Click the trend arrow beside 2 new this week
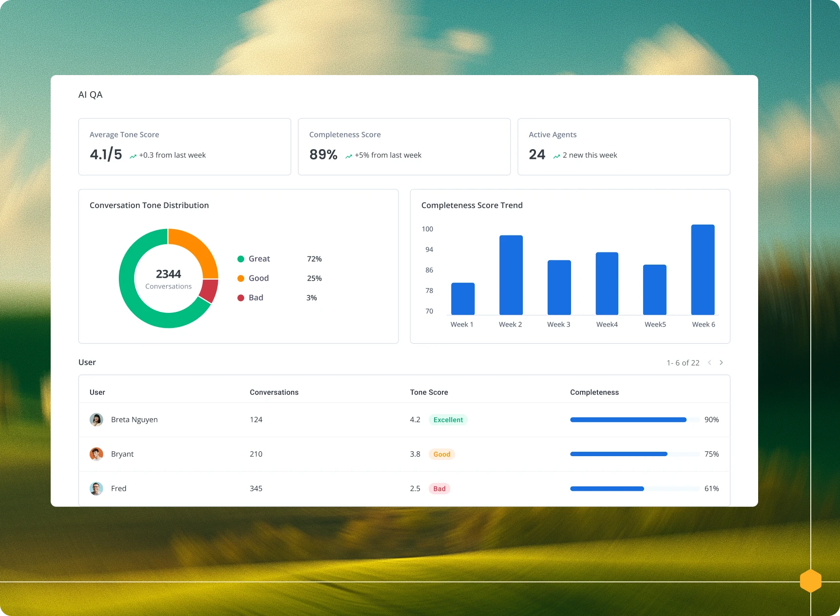 click(x=556, y=156)
